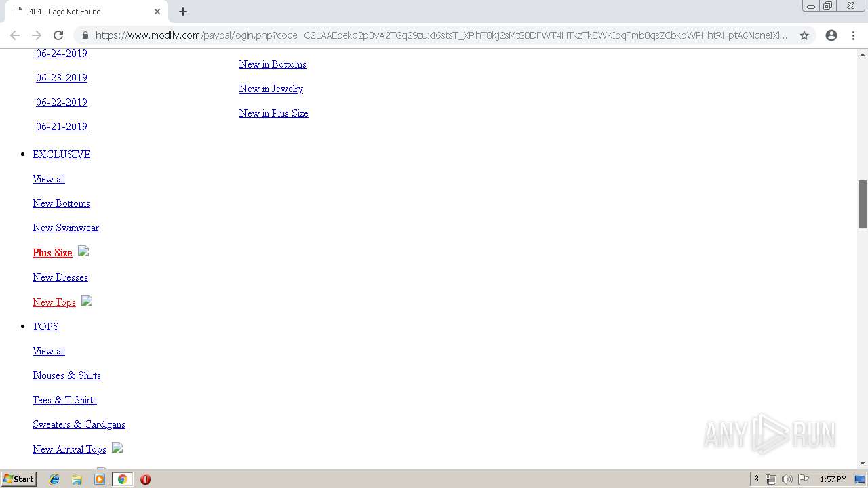Click View all under TOPS
The width and height of the screenshot is (868, 488).
(x=49, y=351)
